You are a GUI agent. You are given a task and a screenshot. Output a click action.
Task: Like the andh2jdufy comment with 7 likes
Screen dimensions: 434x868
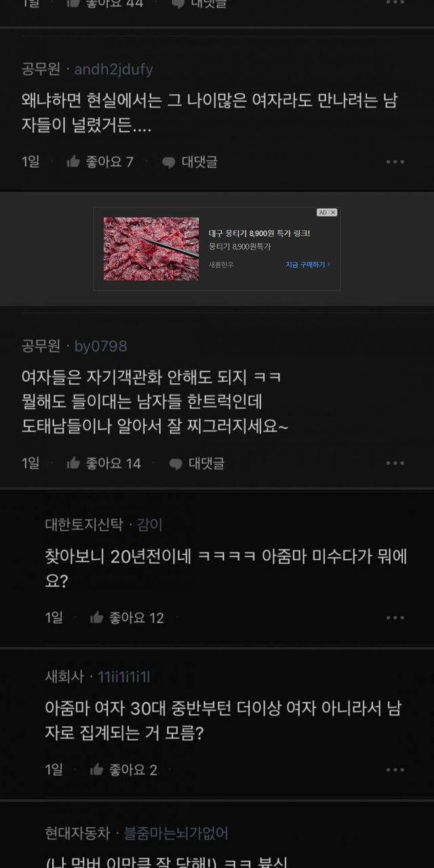[x=100, y=161]
